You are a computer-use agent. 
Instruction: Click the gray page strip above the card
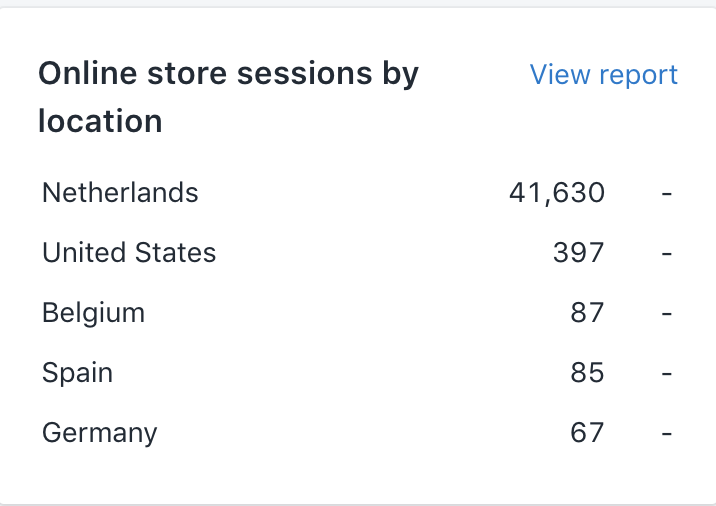click(x=358, y=3)
